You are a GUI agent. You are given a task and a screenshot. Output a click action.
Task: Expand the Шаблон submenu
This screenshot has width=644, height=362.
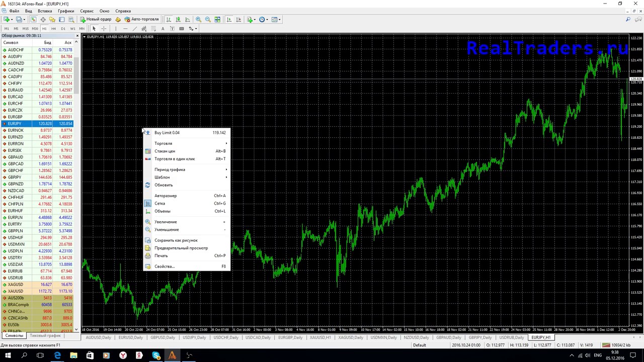click(x=186, y=177)
